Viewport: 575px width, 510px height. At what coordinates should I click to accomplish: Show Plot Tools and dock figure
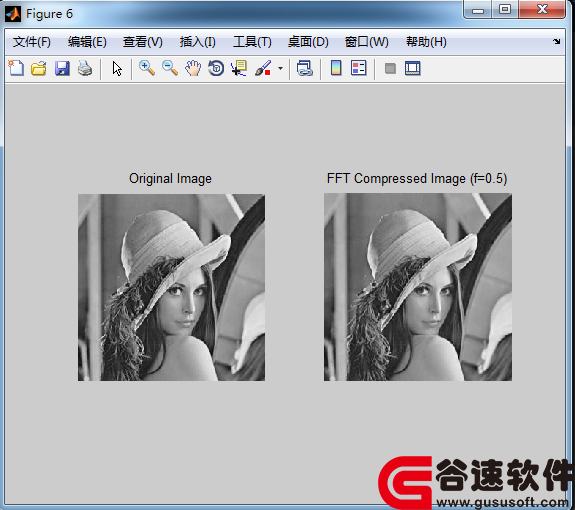(413, 69)
